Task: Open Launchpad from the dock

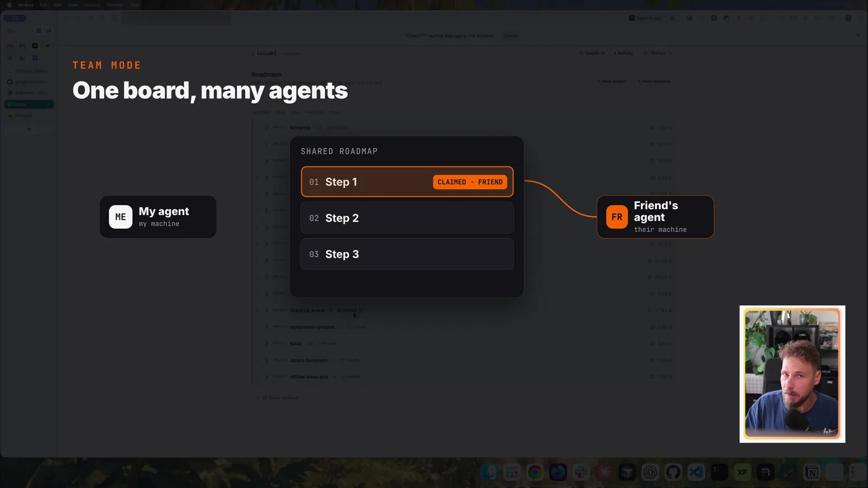Action: click(x=512, y=472)
